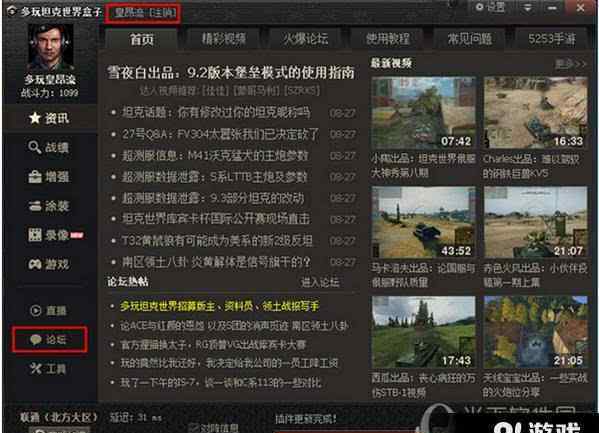The height and width of the screenshot is (433, 599).
Task: Switch to the 常见问题 tab
Action: [x=469, y=39]
